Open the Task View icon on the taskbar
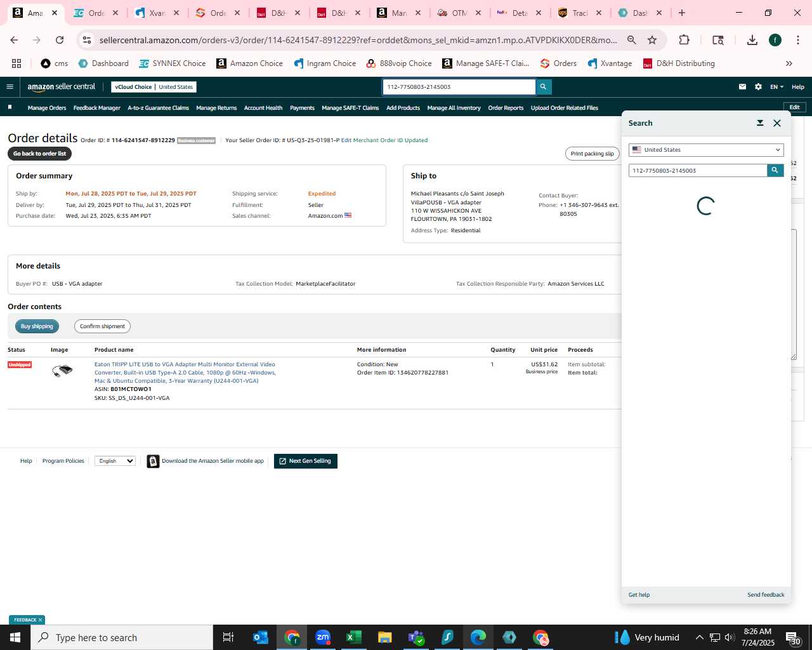The image size is (812, 650). point(228,637)
